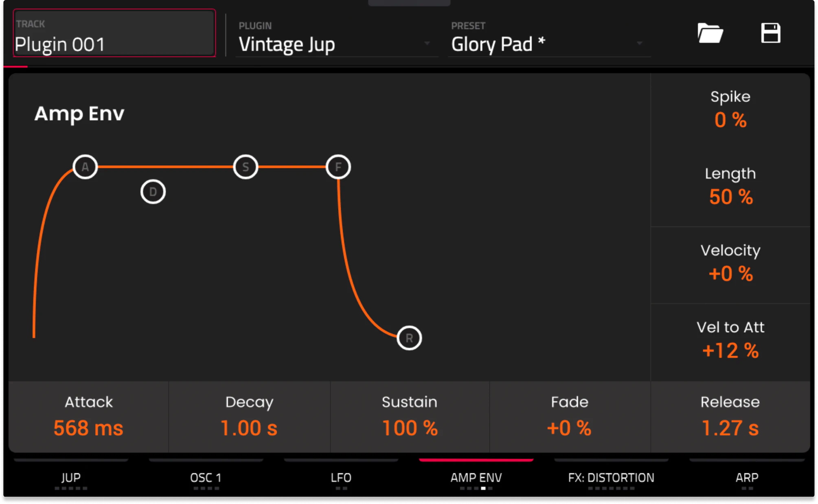Viewport: 818px width, 504px height.
Task: Click the Track name field Plugin 001
Action: pos(114,33)
